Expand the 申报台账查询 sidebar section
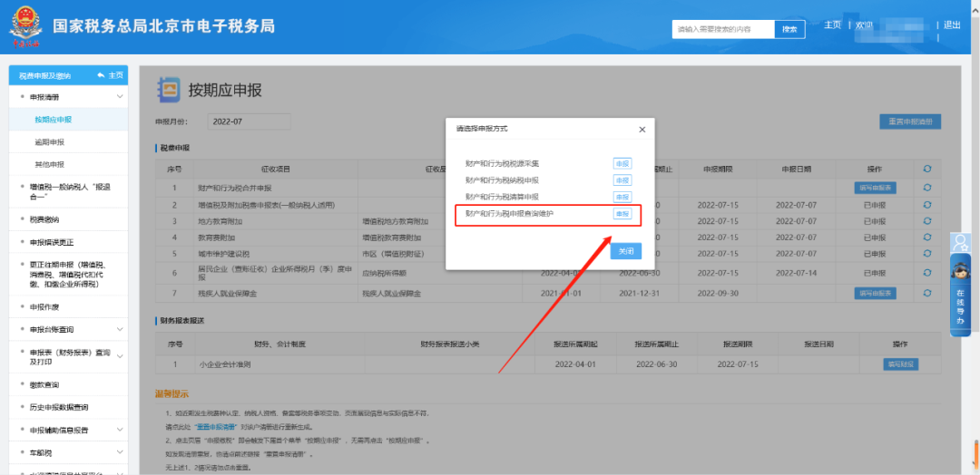 (120, 329)
